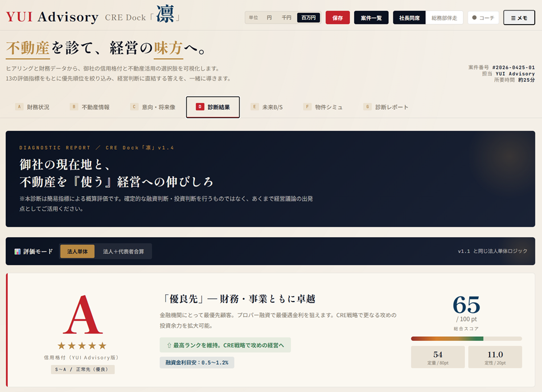
Task: Click the 「優良先」 rating heading
Action: click(239, 299)
